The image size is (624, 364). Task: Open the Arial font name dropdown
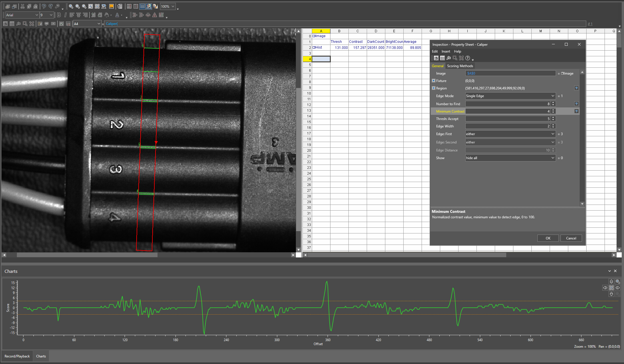pyautogui.click(x=37, y=15)
